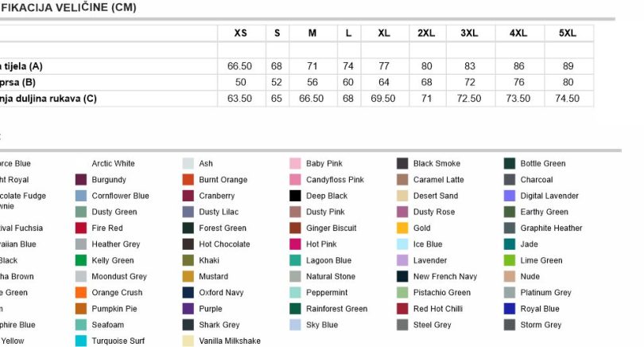Viewport: 644px width, 347px height.
Task: Select the Gold color swatch
Action: click(402, 228)
